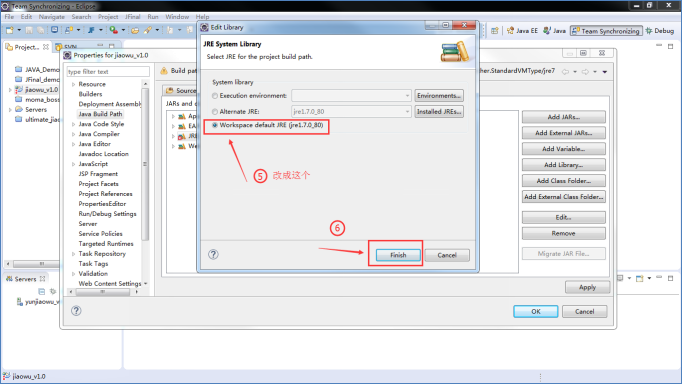Screen dimensions: 682x384
Task: Click the help icon in Properties dialog
Action: [76, 311]
